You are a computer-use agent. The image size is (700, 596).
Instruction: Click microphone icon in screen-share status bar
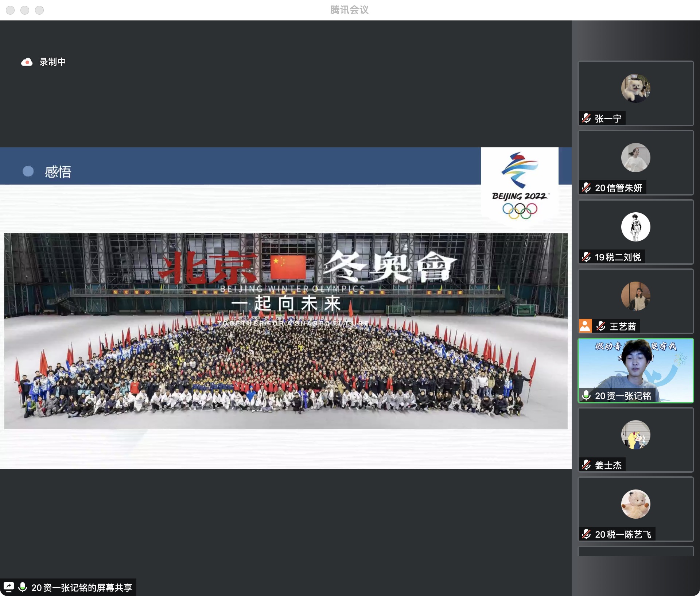22,587
